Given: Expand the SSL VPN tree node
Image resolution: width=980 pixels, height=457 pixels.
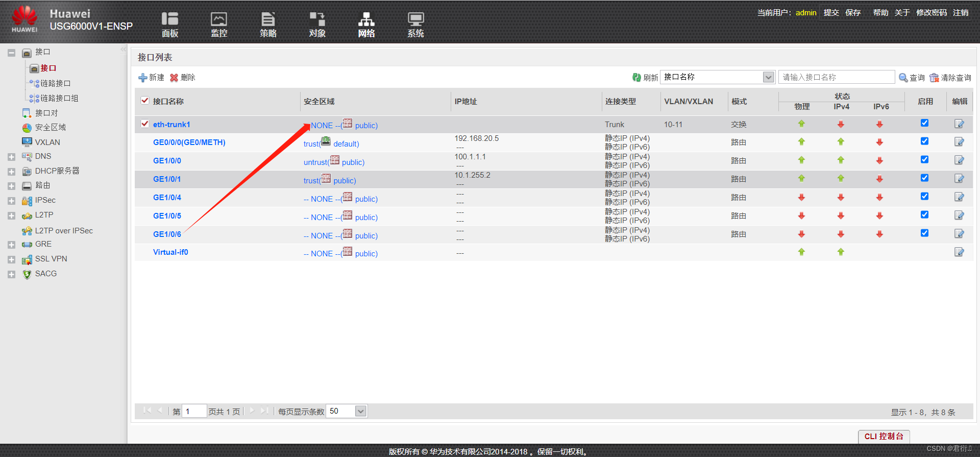Looking at the screenshot, I should click(11, 260).
